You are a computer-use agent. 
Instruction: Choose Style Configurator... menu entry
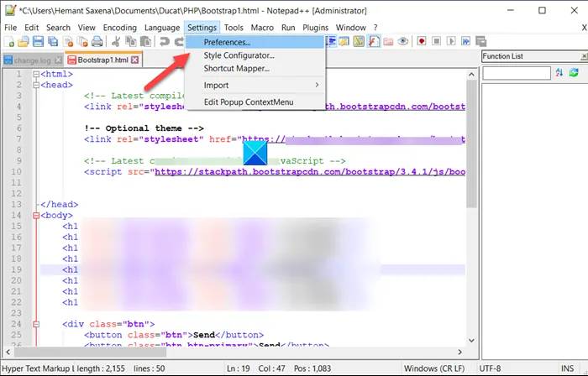[x=255, y=55]
